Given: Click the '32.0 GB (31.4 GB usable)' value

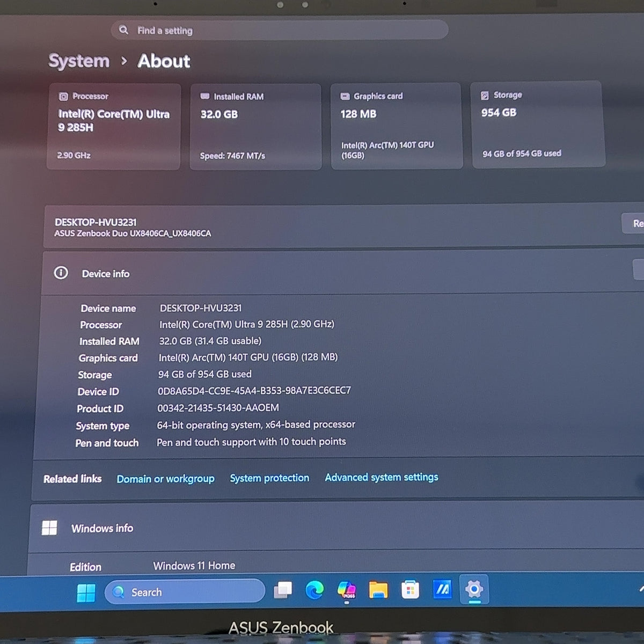Looking at the screenshot, I should click(x=210, y=341).
